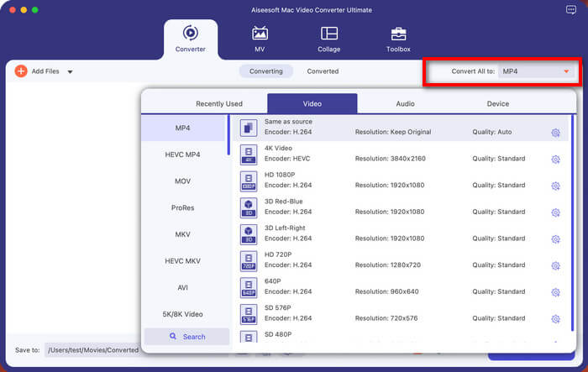588x372 pixels.
Task: Switch to the Audio format tab
Action: pos(405,103)
